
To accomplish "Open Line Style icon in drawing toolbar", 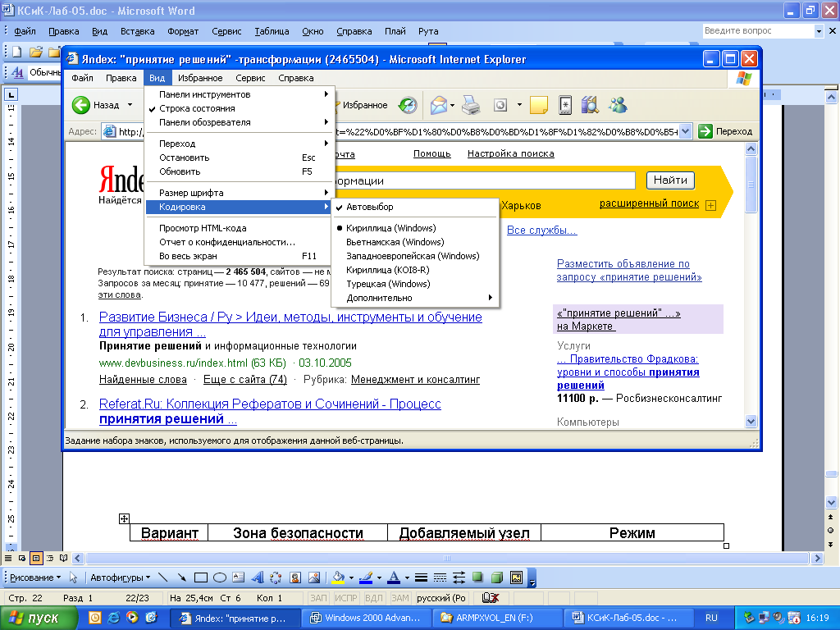I will click(421, 577).
